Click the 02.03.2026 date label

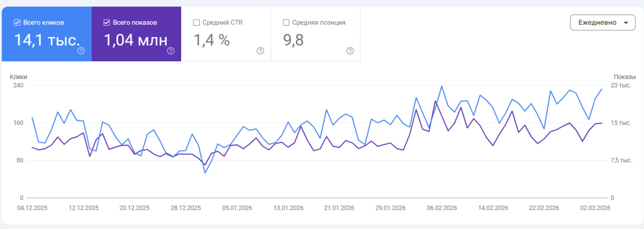[595, 208]
